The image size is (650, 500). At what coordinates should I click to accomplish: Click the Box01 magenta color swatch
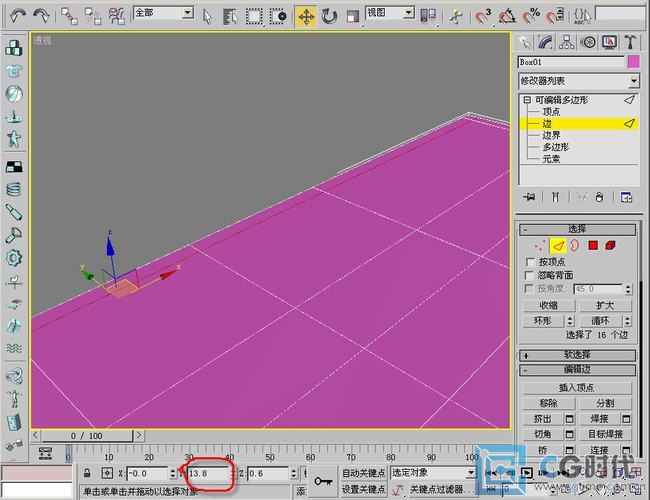click(632, 62)
